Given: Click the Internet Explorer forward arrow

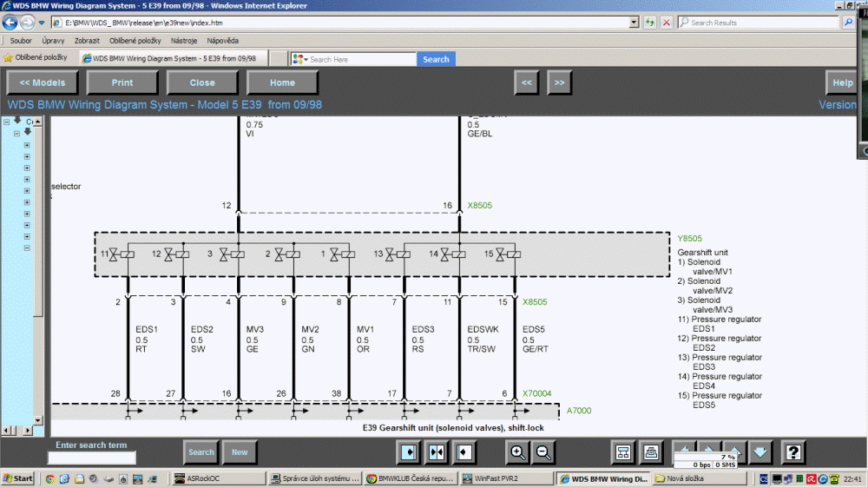Looking at the screenshot, I should pos(27,23).
